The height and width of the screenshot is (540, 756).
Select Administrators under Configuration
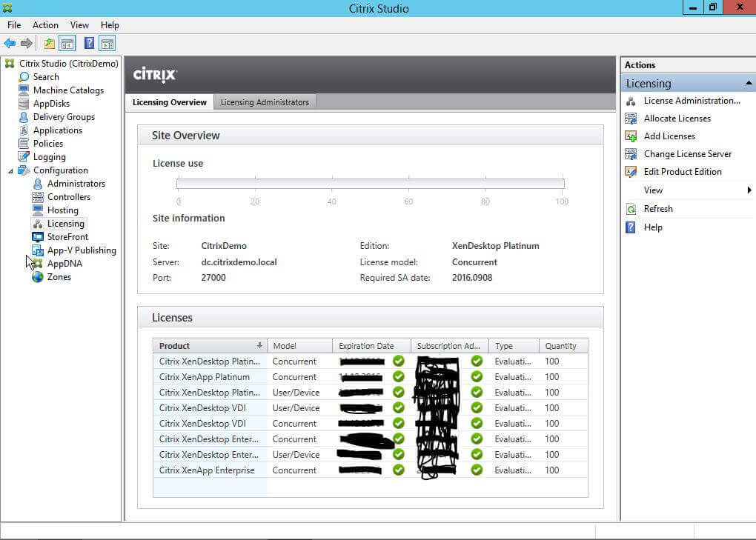76,184
